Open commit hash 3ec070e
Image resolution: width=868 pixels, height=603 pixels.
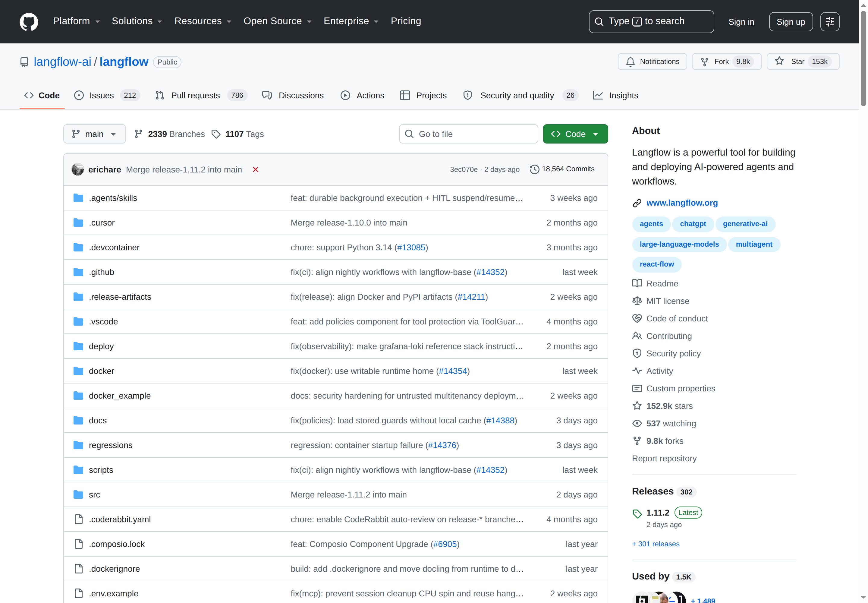click(464, 169)
